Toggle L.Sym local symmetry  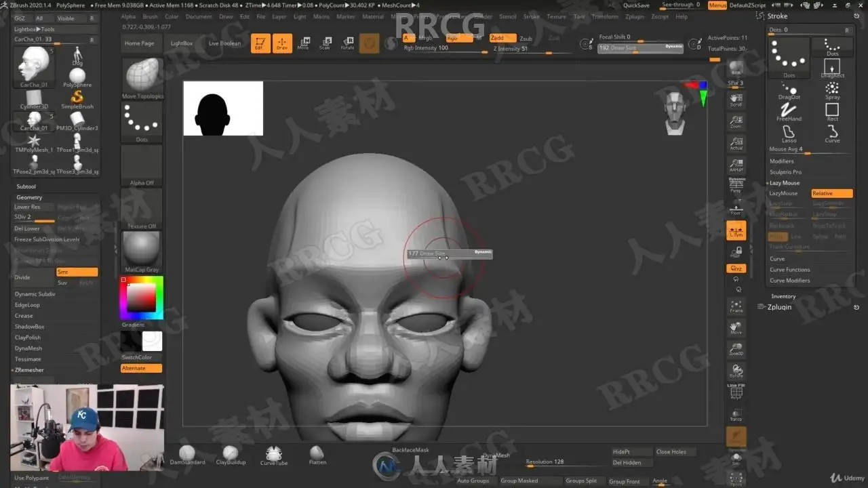click(x=736, y=230)
